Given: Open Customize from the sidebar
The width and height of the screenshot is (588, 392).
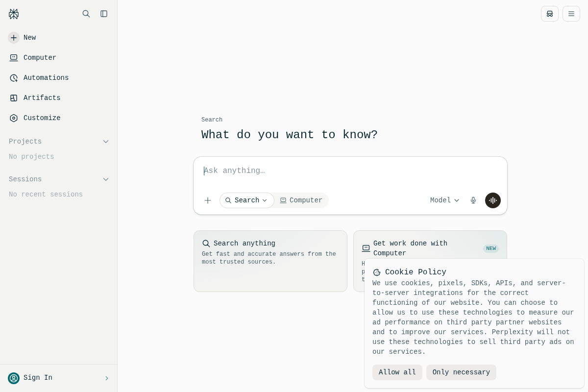Looking at the screenshot, I should click(59, 118).
